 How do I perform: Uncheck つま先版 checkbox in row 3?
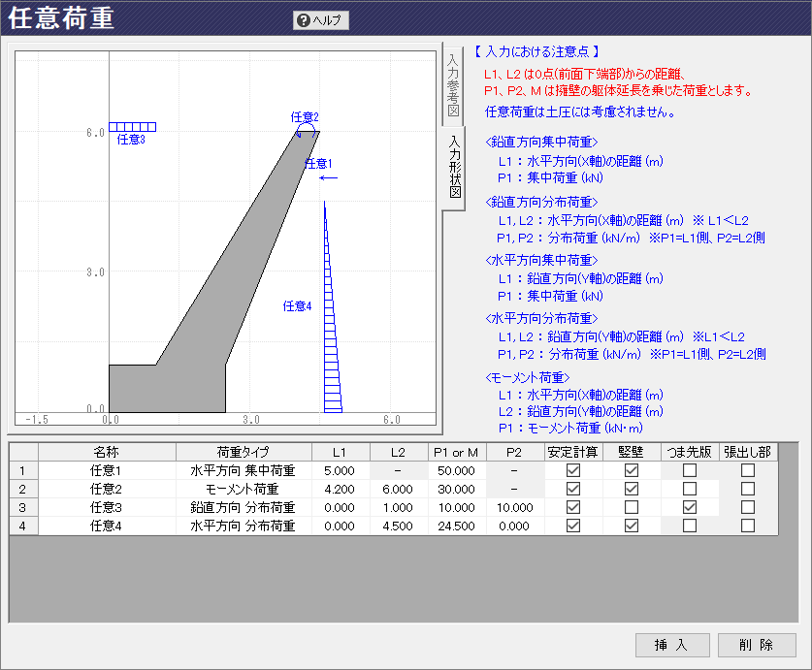pyautogui.click(x=690, y=507)
